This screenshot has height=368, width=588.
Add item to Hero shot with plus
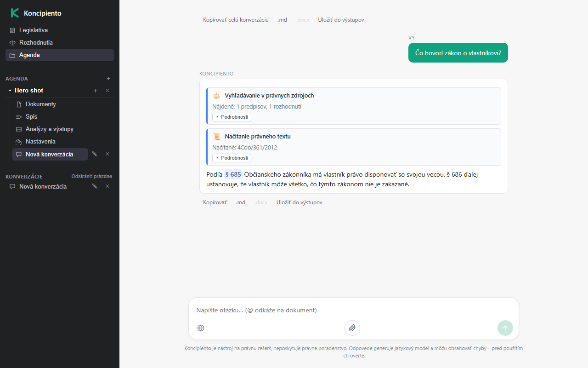pos(96,91)
